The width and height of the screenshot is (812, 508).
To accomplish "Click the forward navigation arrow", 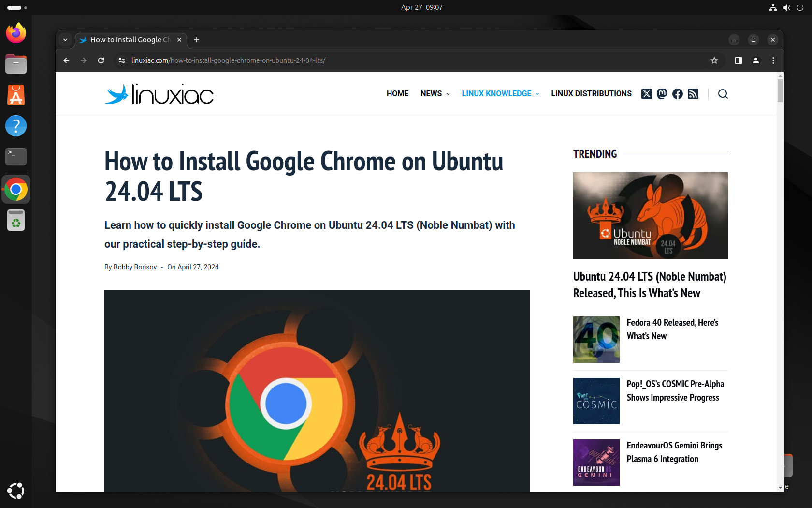I will coord(84,60).
